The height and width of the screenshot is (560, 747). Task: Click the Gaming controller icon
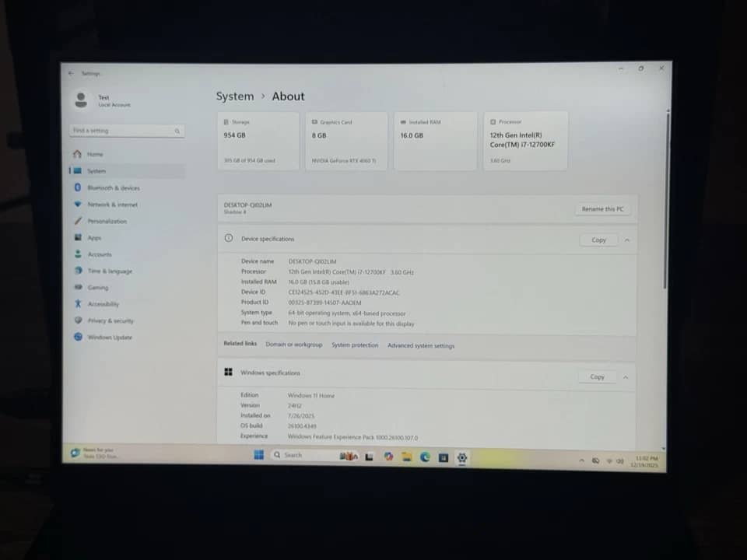[x=78, y=287]
